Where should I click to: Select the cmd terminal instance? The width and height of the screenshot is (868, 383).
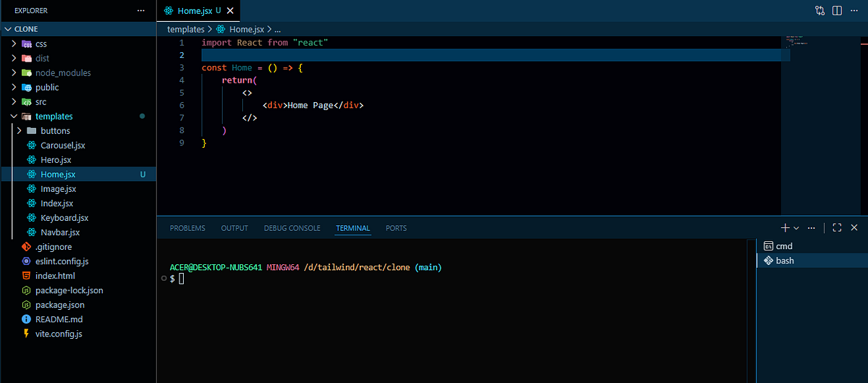(812, 246)
